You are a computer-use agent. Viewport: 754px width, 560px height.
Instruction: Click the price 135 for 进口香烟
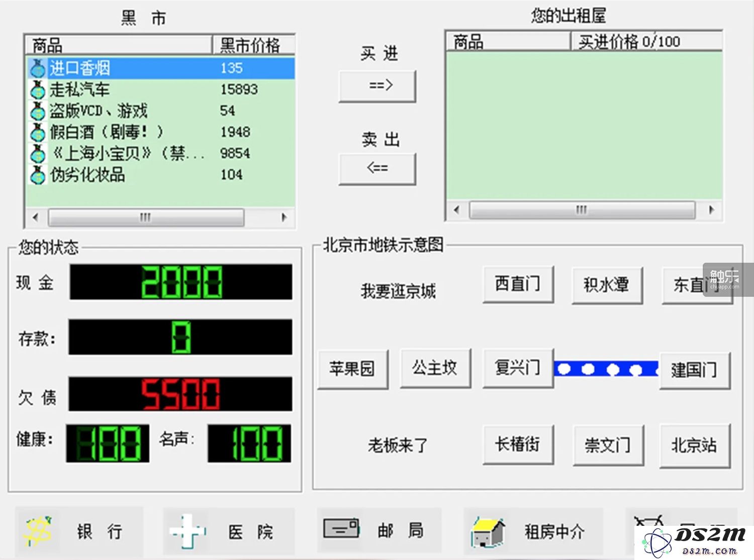231,68
